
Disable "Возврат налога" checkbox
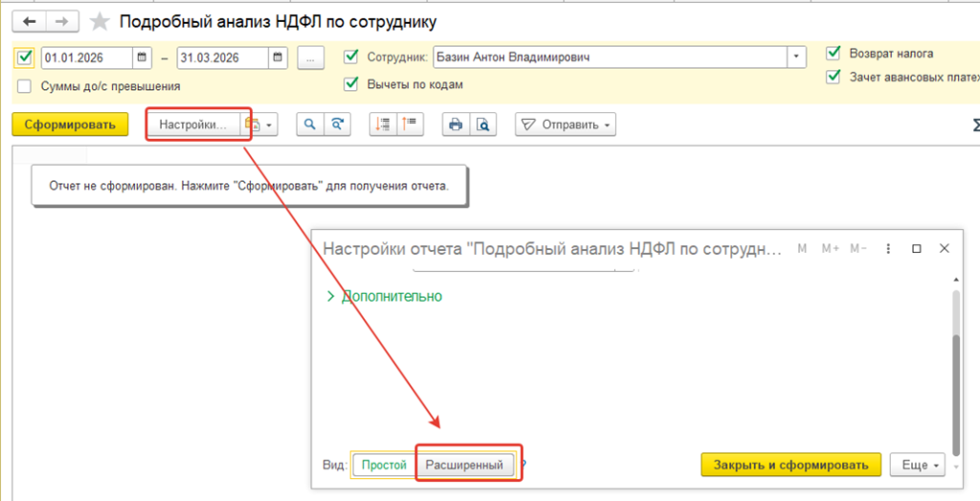point(834,53)
